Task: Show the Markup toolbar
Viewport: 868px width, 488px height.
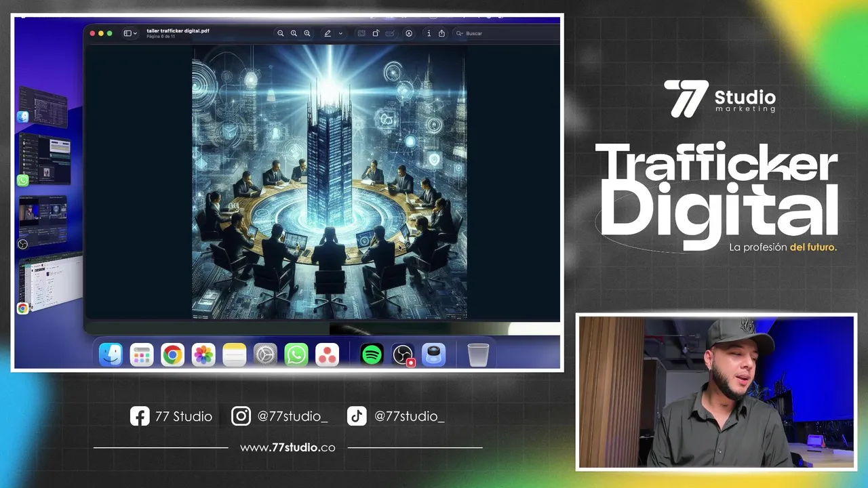Action: [x=409, y=33]
